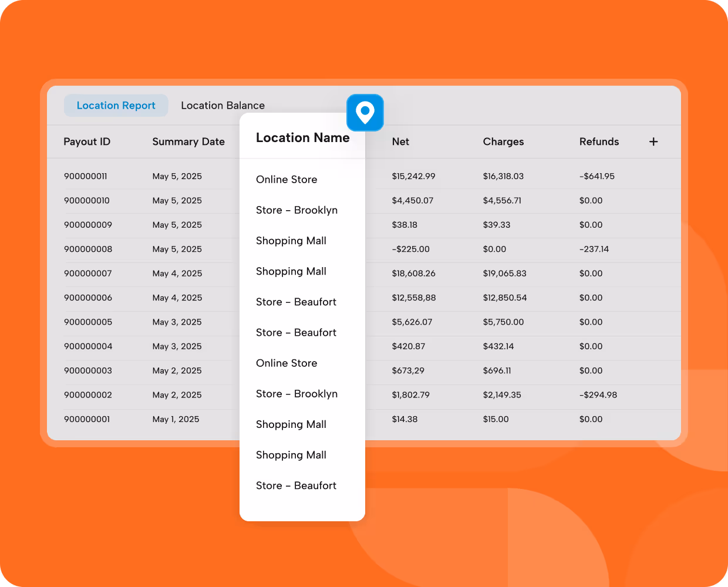Click Charges value $16,318.03
The width and height of the screenshot is (728, 587).
click(x=503, y=176)
